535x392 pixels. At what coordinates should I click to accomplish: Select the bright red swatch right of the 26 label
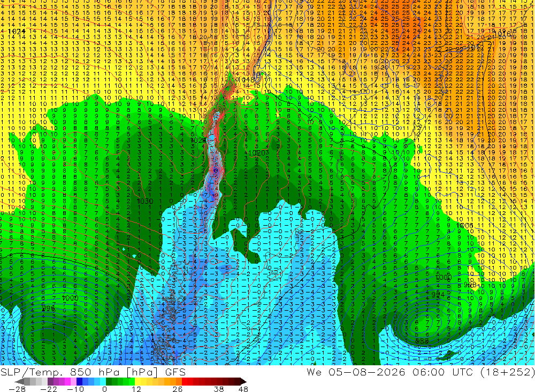(185, 381)
